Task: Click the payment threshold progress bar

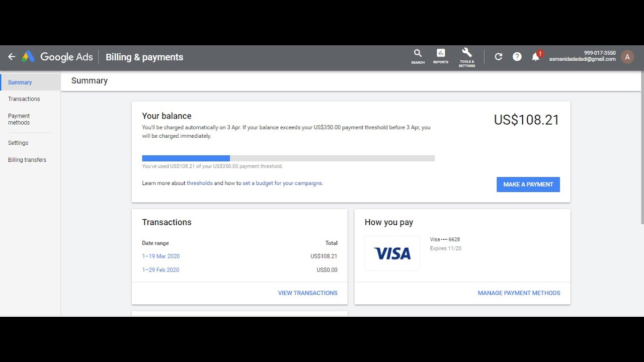Action: click(288, 158)
